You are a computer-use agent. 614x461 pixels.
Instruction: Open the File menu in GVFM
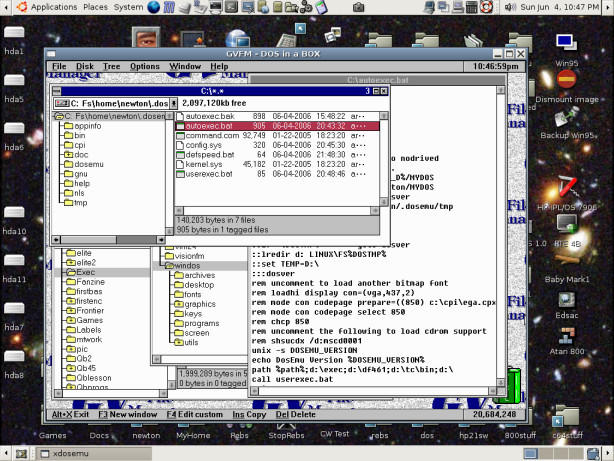pos(59,66)
